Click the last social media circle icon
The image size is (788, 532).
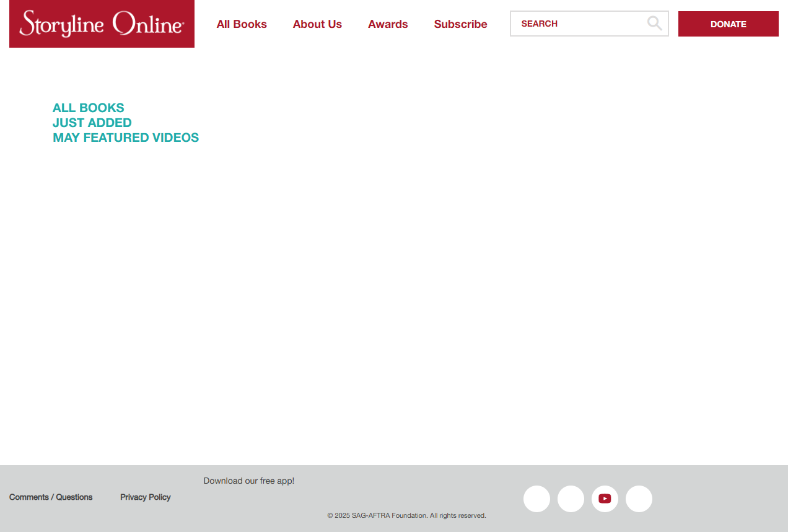[x=639, y=499]
